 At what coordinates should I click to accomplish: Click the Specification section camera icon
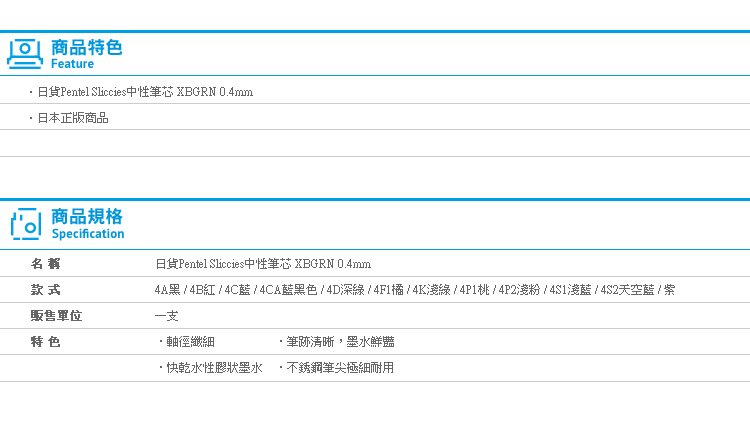click(26, 224)
